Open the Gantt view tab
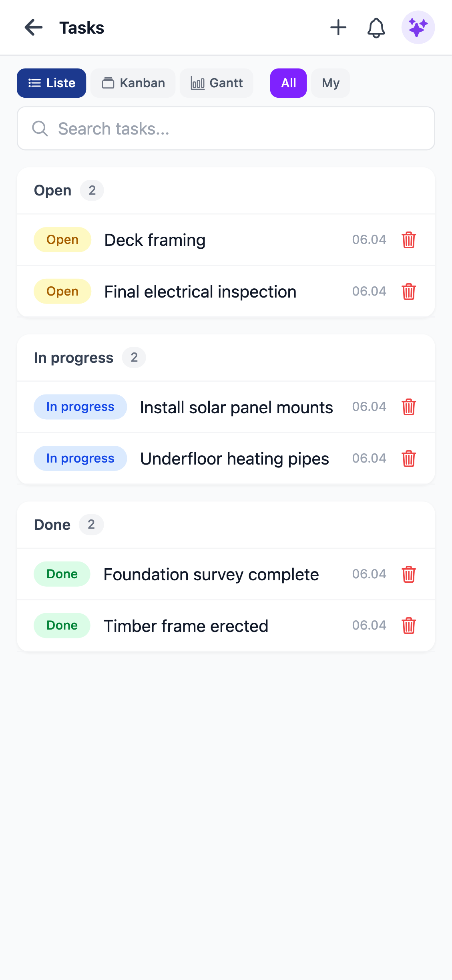The width and height of the screenshot is (452, 980). (x=217, y=83)
